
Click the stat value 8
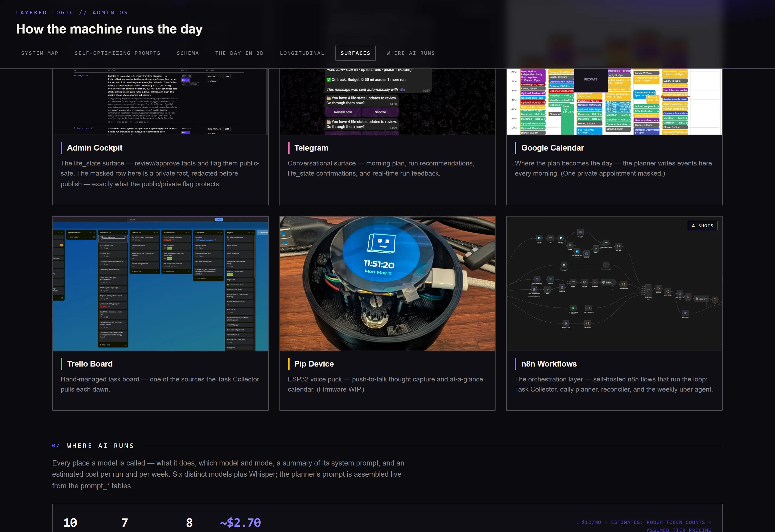[x=189, y=522]
